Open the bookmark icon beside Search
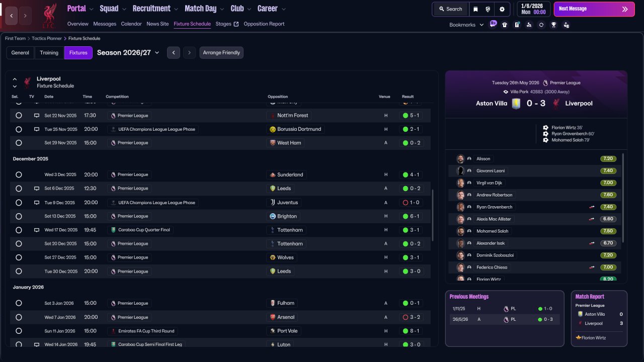Image resolution: width=644 pixels, height=362 pixels. [475, 9]
